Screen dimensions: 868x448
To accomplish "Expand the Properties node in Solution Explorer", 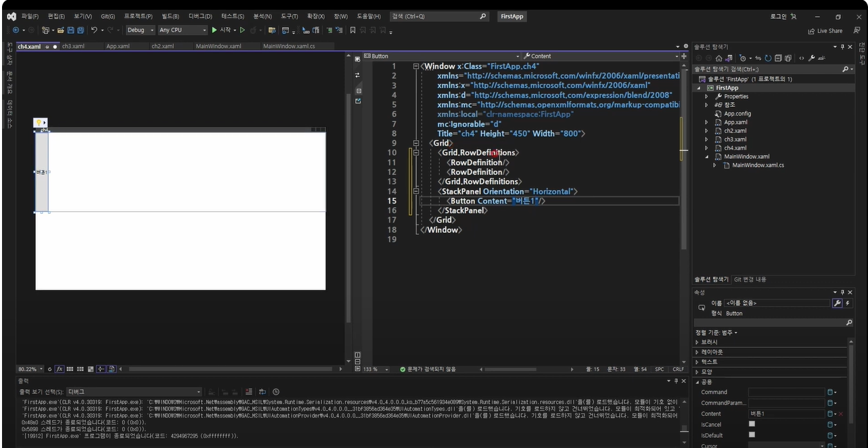I will click(706, 97).
